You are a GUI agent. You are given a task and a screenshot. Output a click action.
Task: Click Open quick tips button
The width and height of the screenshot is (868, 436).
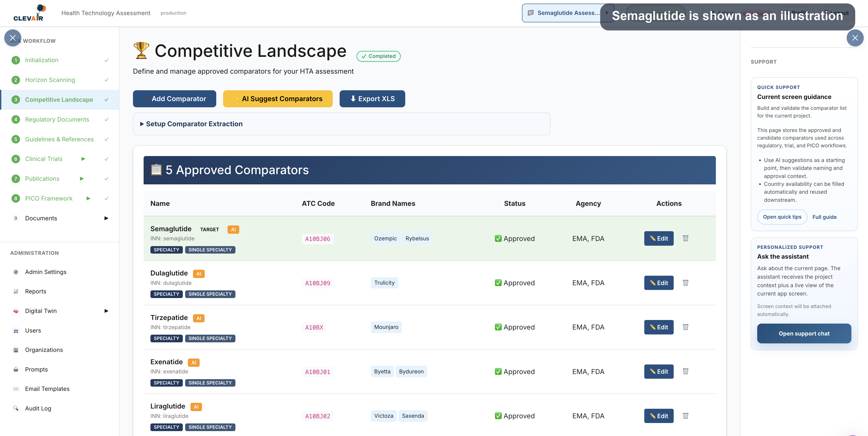pyautogui.click(x=782, y=217)
